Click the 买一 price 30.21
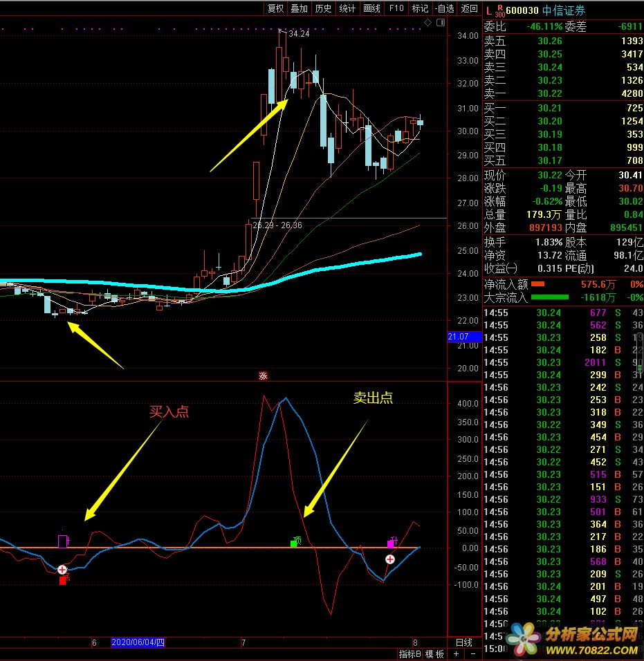This screenshot has height=661, width=644. [550, 109]
